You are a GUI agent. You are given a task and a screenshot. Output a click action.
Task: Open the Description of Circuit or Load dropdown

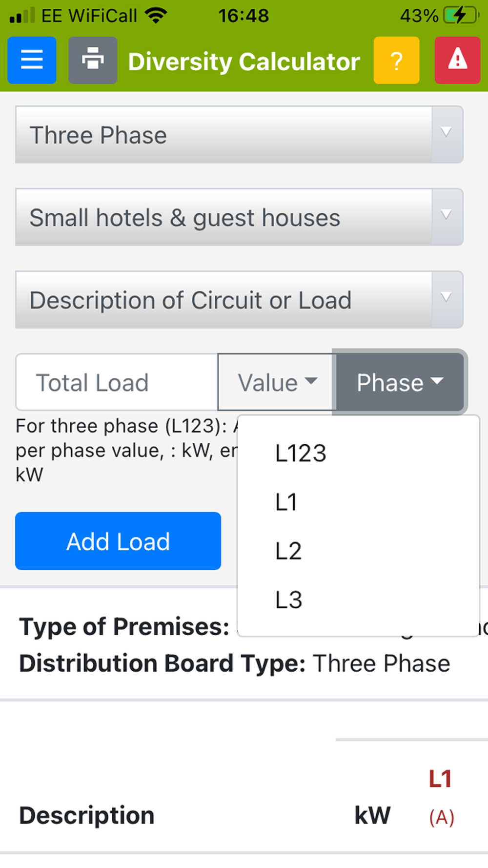pos(239,300)
